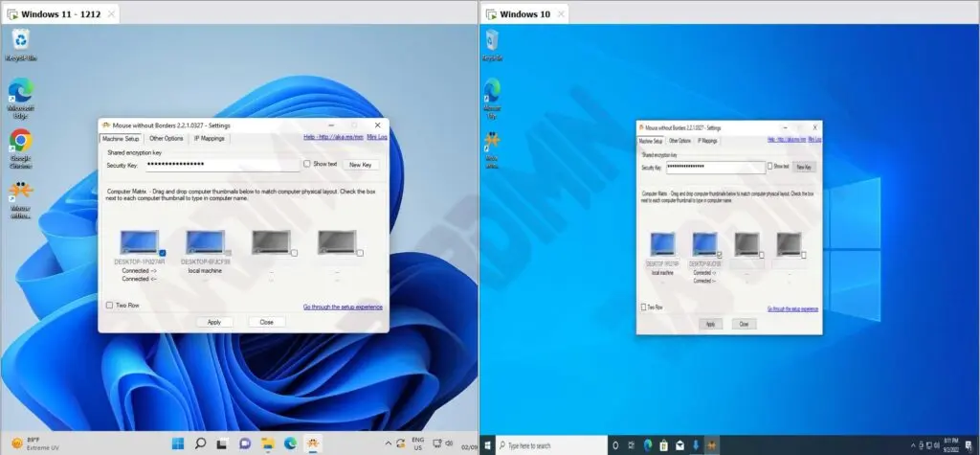This screenshot has height=455, width=980.
Task: Select Mouse without Borders on the Windows 10 taskbar
Action: (x=711, y=445)
